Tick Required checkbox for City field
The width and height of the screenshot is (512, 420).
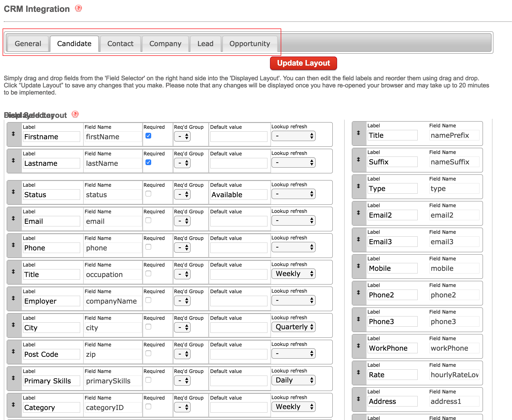coord(148,327)
